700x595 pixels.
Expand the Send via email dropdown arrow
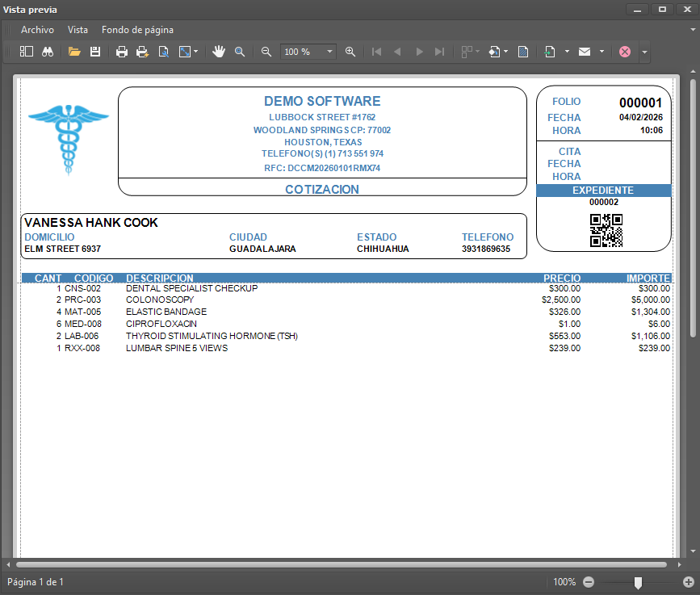601,52
